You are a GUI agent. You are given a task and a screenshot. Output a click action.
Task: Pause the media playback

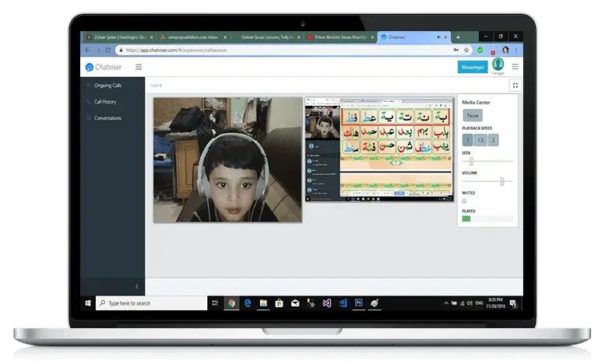(473, 115)
